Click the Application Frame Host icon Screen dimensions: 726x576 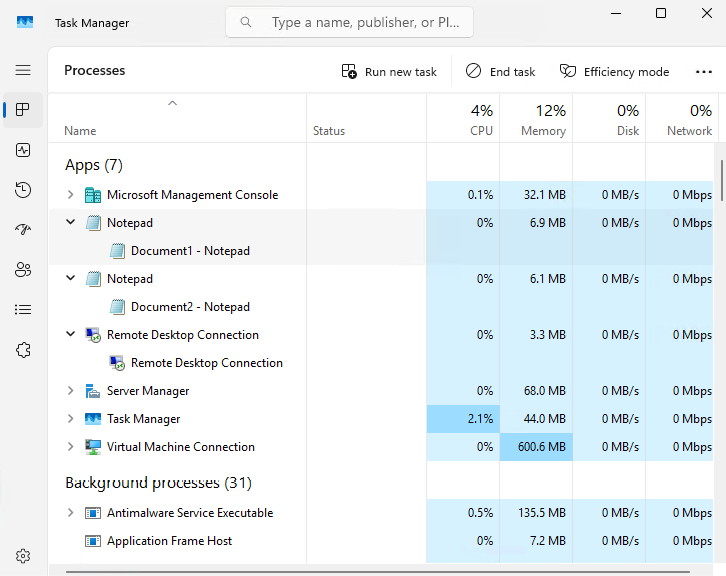pyautogui.click(x=93, y=541)
